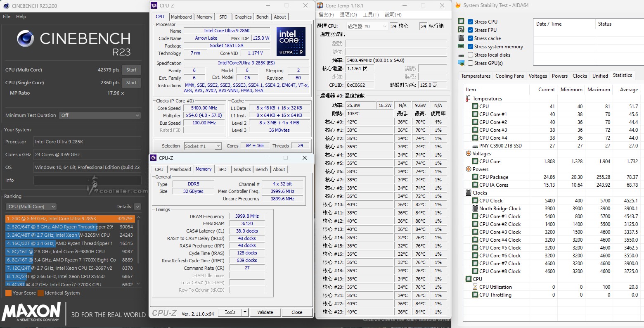
Task: Select the Intel Core i9-9880H ranking row
Action: pyautogui.click(x=71, y=252)
